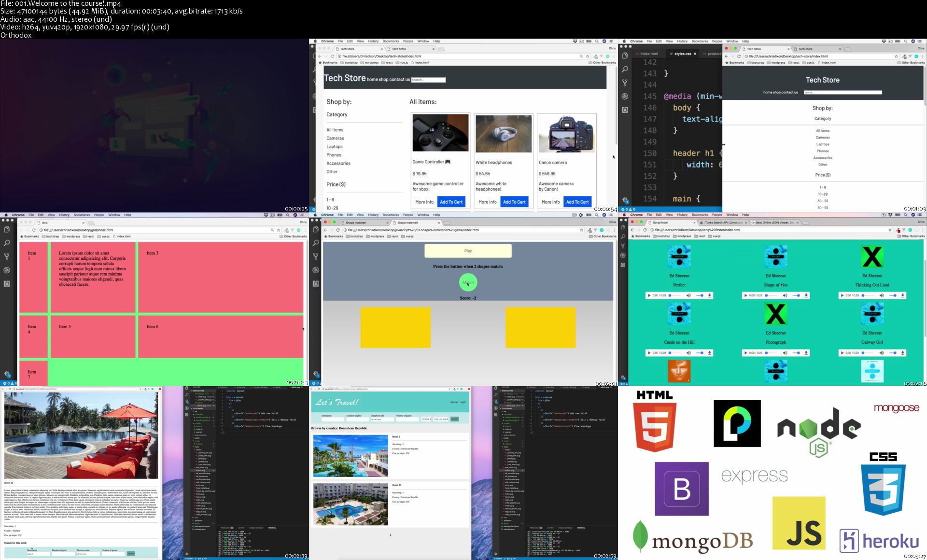This screenshot has width=927, height=560.
Task: Click "Other Bookmarks" folder in Song finder browser
Action: pyautogui.click(x=912, y=236)
